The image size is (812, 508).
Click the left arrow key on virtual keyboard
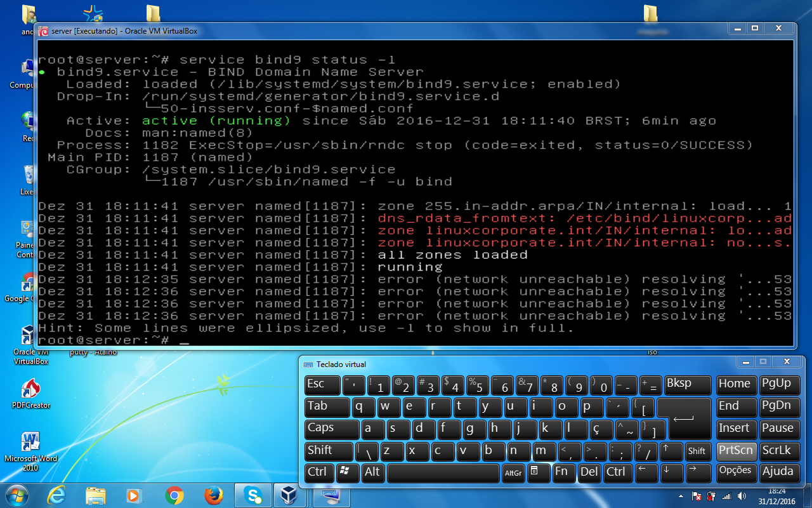[x=646, y=472]
